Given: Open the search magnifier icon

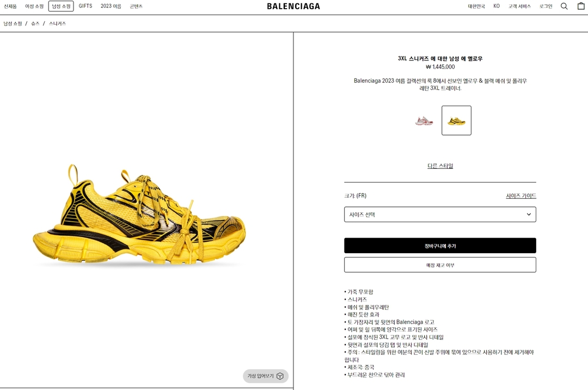Looking at the screenshot, I should click(x=564, y=6).
